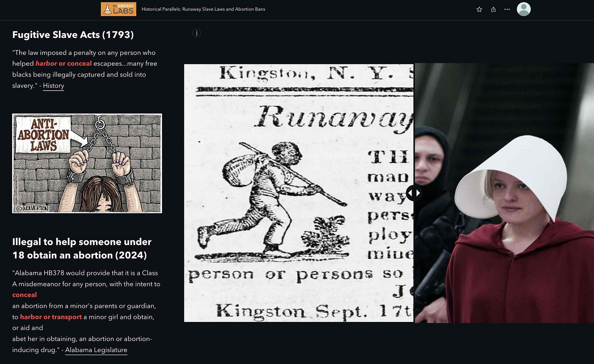The image size is (594, 364).
Task: Click the Anti-Abortion Laws cartoon image
Action: [87, 163]
